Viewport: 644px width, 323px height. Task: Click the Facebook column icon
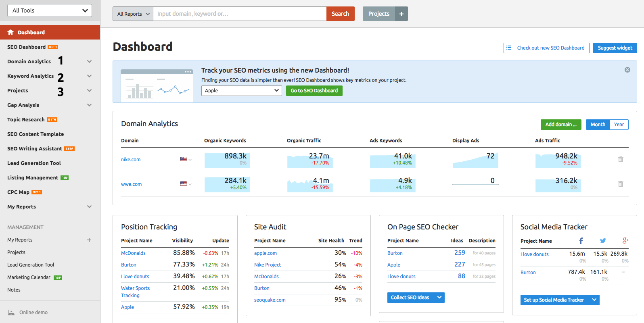click(581, 241)
